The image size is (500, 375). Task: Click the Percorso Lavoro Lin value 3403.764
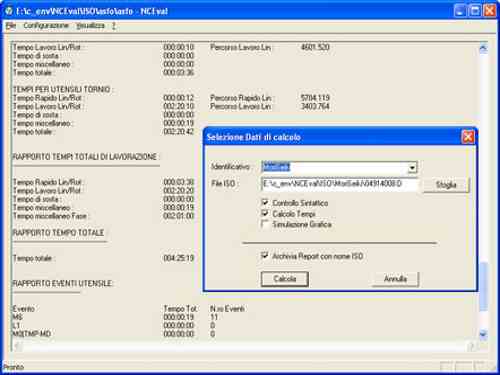tap(315, 106)
